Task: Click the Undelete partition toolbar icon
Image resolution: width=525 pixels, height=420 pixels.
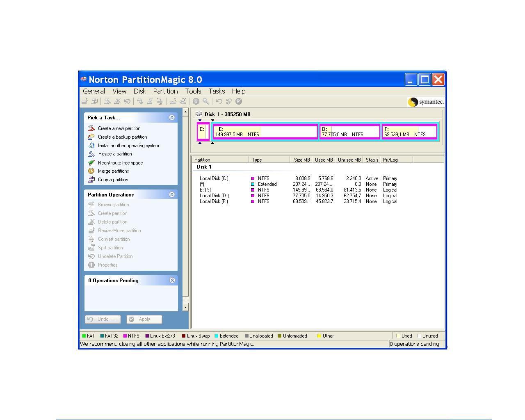Action: coord(127,101)
